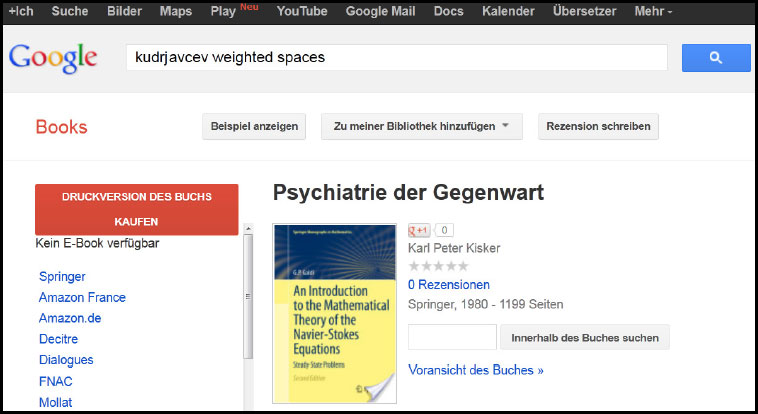Click the Karl Peter Kisker author name
The height and width of the screenshot is (414, 758).
pos(454,248)
